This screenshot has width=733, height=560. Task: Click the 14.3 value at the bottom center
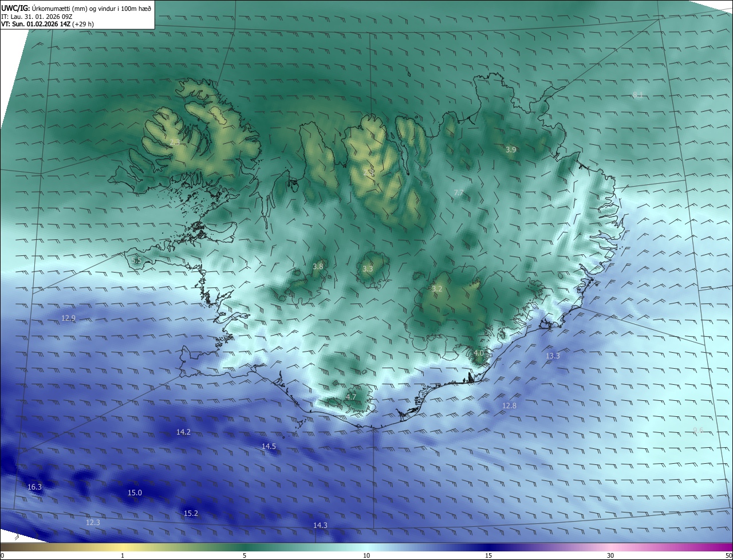[x=320, y=525]
